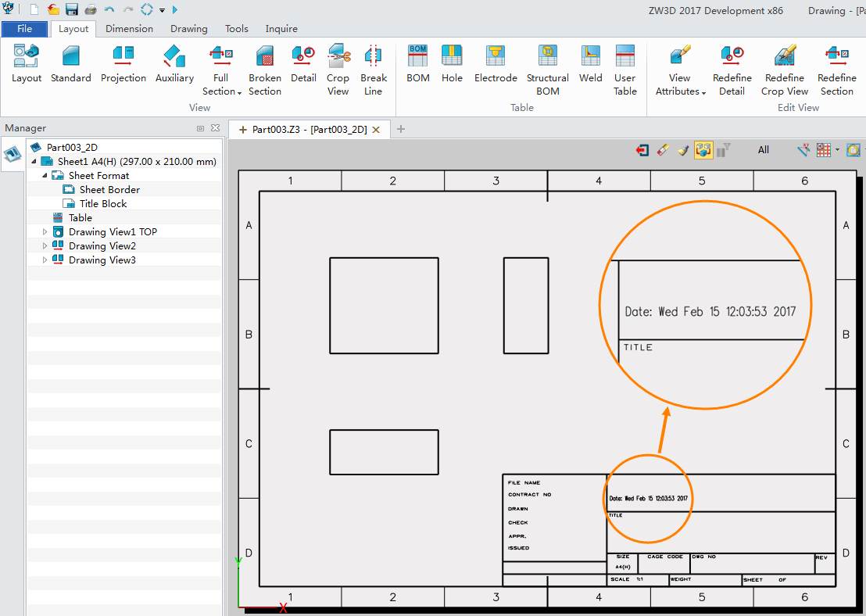Click the zoom sheet magnifier icon
Viewport: 866px width, 616px height.
click(853, 150)
